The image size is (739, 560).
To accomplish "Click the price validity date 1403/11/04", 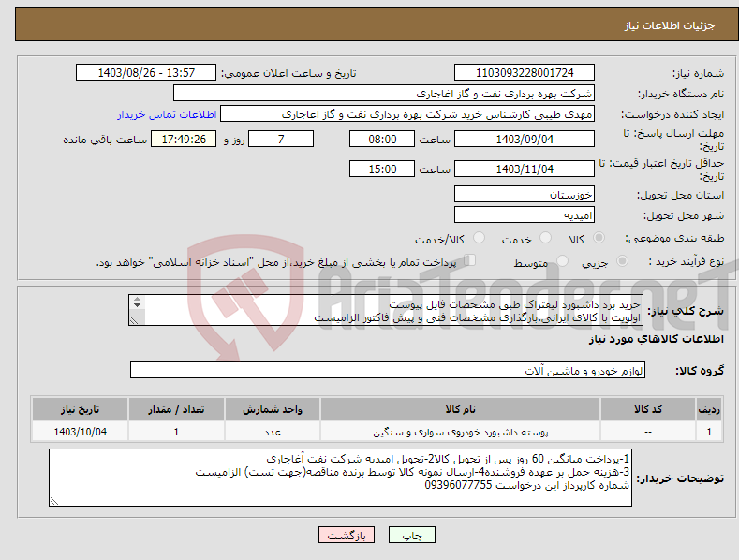I will pyautogui.click(x=525, y=169).
